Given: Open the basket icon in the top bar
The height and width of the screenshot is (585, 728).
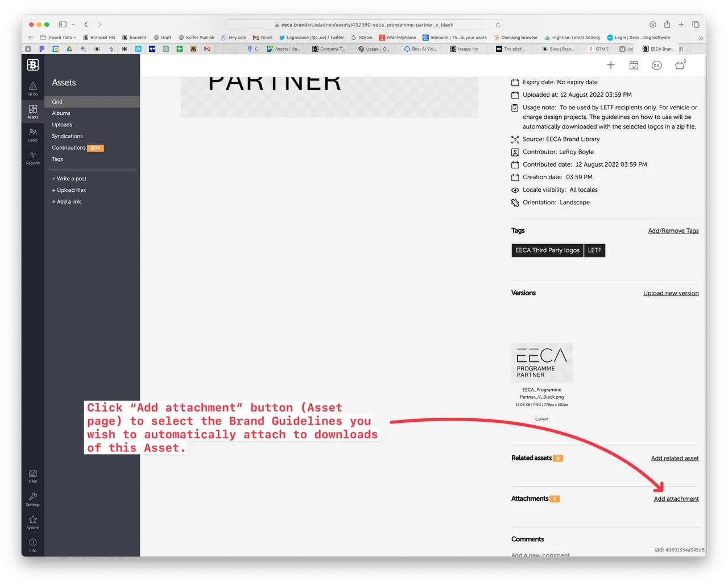Looking at the screenshot, I should click(680, 65).
